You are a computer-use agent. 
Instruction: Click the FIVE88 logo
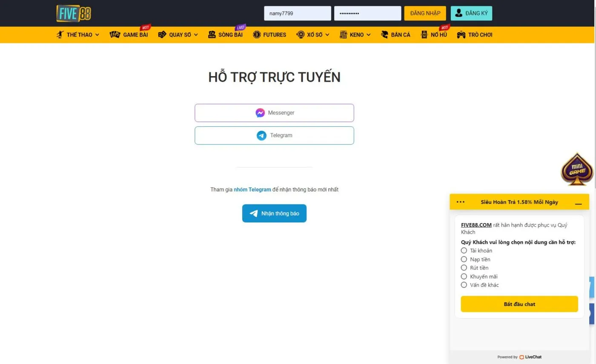pos(74,13)
